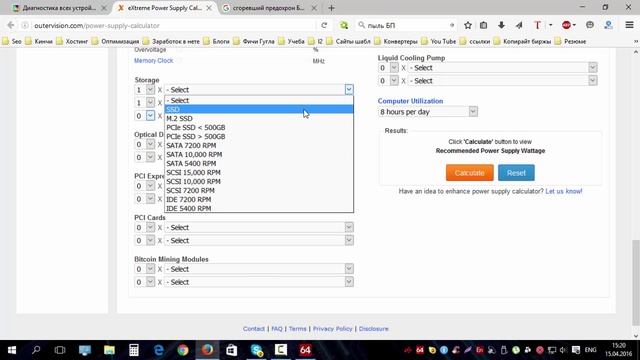The height and width of the screenshot is (360, 640).
Task: Open the Terms footer link
Action: click(298, 329)
